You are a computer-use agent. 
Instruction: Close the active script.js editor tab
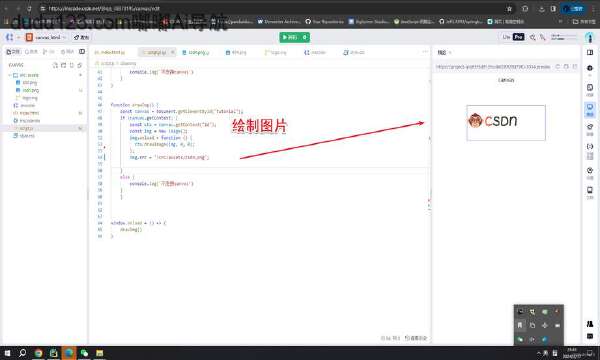pos(173,52)
